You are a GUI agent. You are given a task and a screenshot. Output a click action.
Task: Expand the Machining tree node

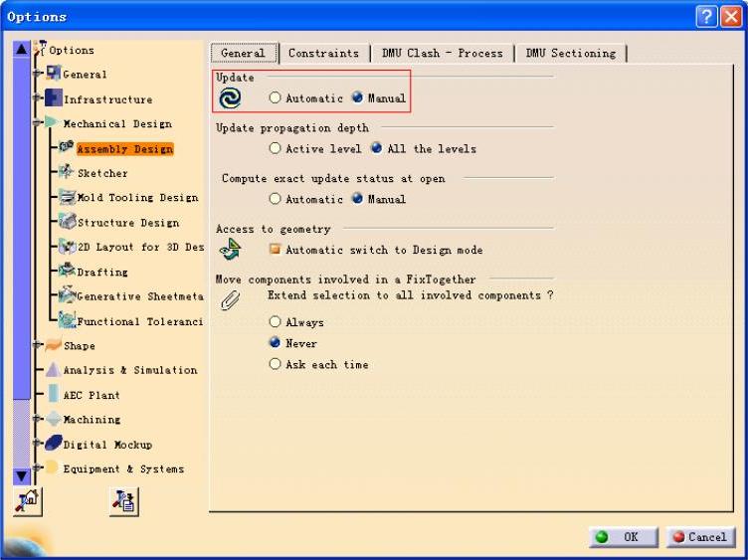tap(36, 419)
